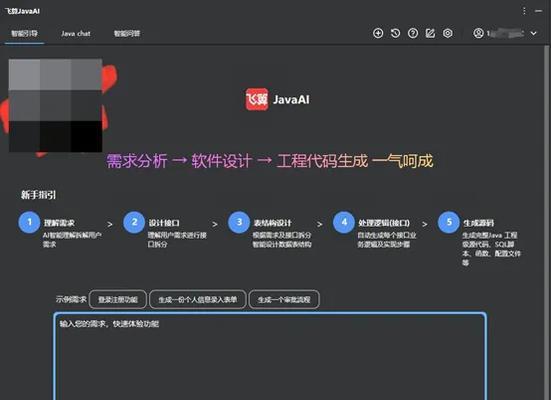Click the 生成源码 step title
This screenshot has height=400, width=551.
pos(478,223)
